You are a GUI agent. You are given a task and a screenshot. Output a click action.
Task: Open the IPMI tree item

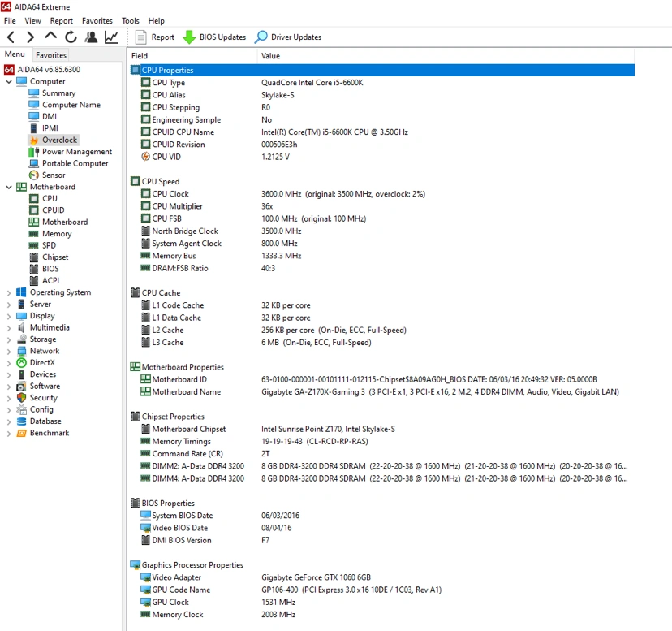pyautogui.click(x=50, y=128)
